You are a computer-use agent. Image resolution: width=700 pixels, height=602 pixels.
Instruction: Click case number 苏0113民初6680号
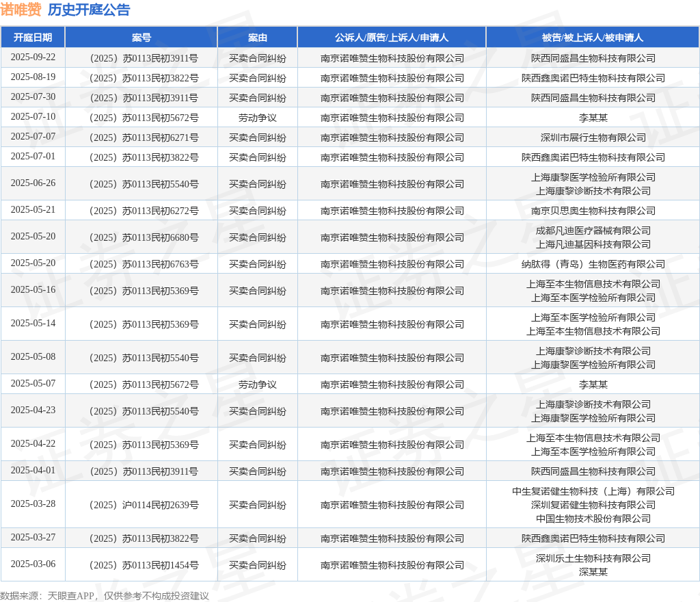(160, 237)
